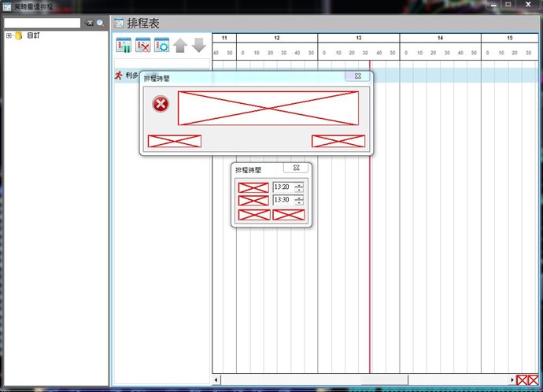
Task: Close the large 排程時間 error dialog
Action: point(357,76)
